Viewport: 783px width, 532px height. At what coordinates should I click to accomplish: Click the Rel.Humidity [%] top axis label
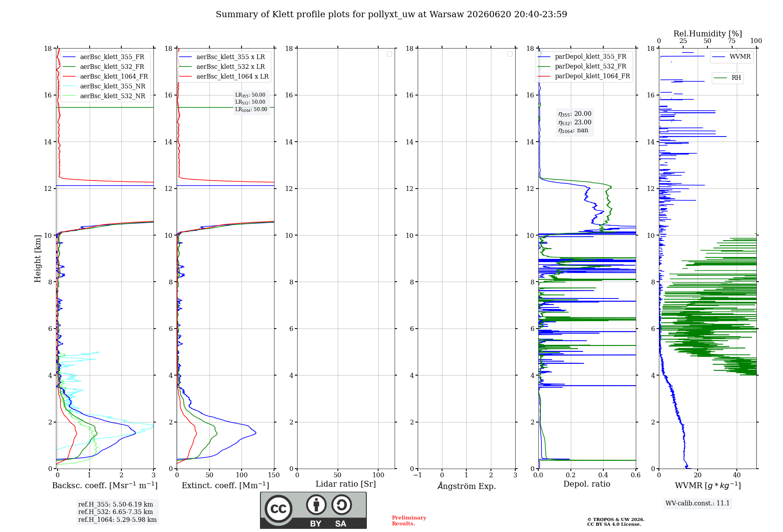click(x=707, y=34)
